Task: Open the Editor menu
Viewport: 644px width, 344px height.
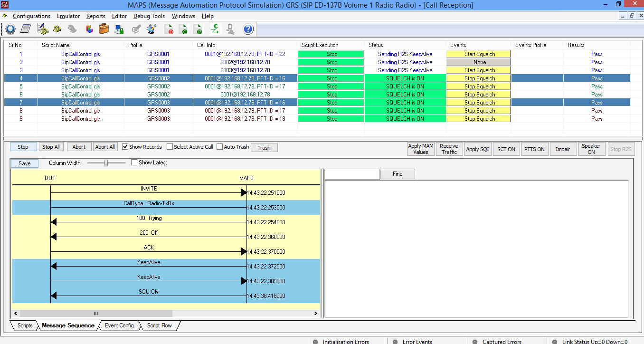Action: click(119, 16)
